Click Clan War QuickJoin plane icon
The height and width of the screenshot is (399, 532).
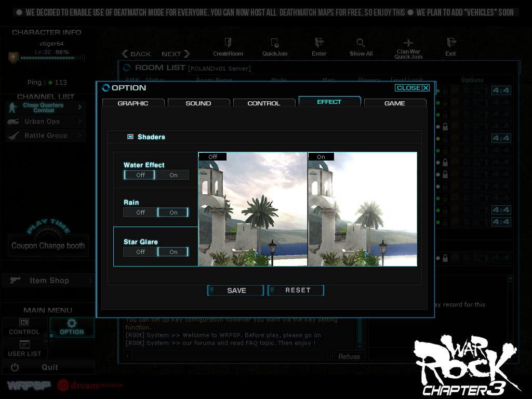click(x=408, y=43)
